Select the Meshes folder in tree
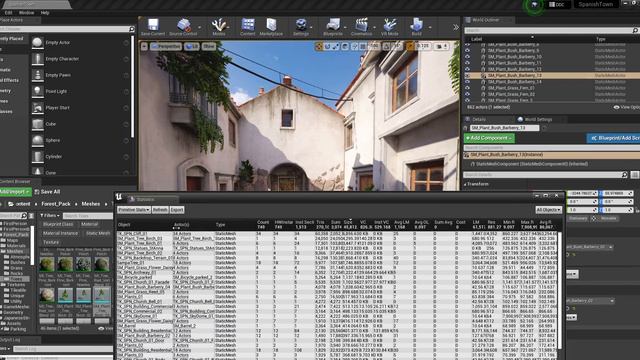 [x=15, y=251]
